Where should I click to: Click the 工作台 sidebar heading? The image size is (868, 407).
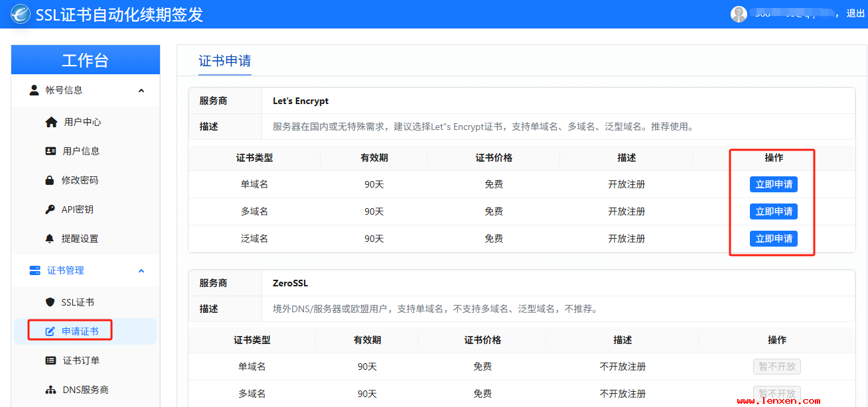pyautogui.click(x=86, y=60)
